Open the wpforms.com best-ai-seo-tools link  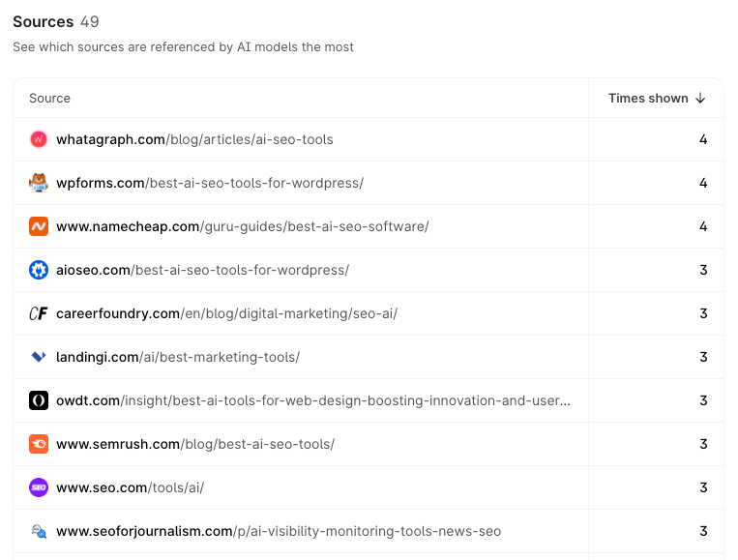(x=210, y=183)
